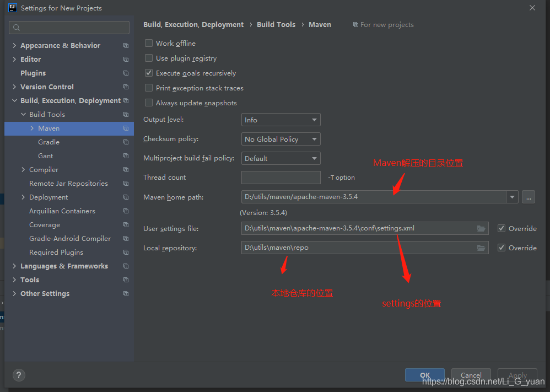This screenshot has width=550, height=392.
Task: Browse Maven home path with ellipsis button
Action: (529, 197)
